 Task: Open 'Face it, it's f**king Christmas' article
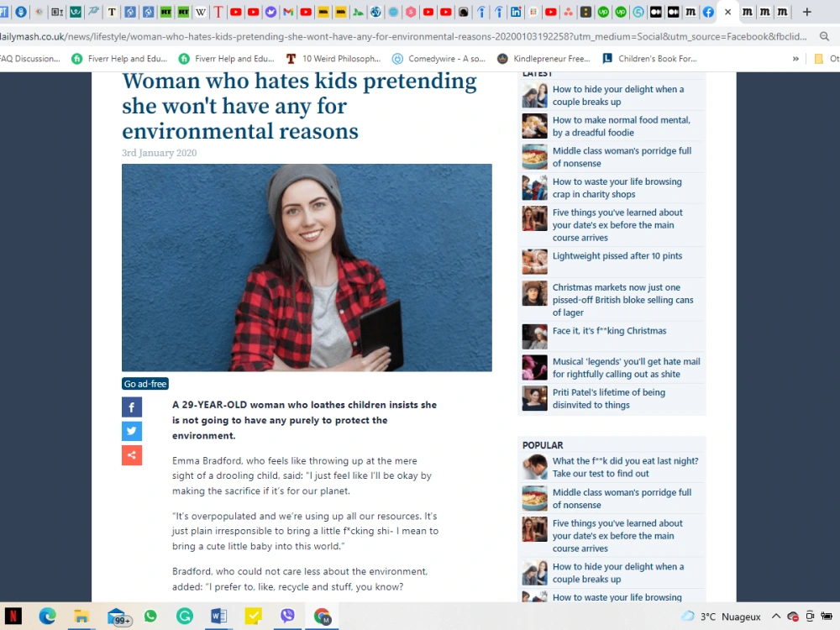click(609, 330)
